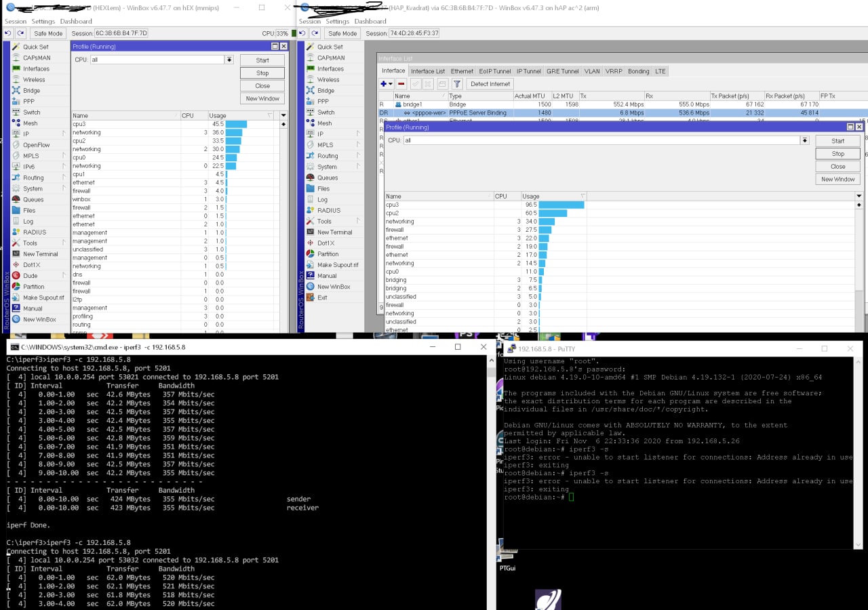Click the undo arrow in the hEX window
The image size is (868, 610).
click(7, 33)
